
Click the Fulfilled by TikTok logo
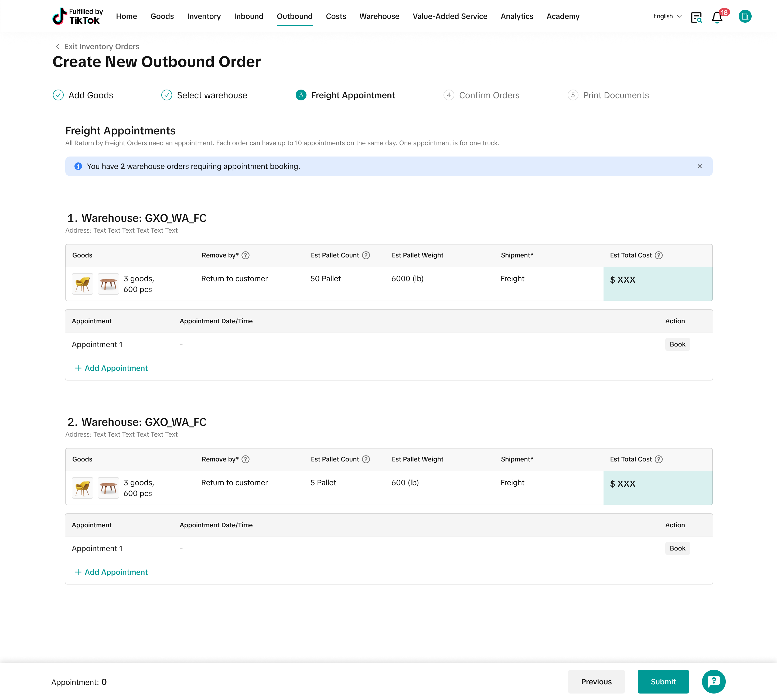78,16
